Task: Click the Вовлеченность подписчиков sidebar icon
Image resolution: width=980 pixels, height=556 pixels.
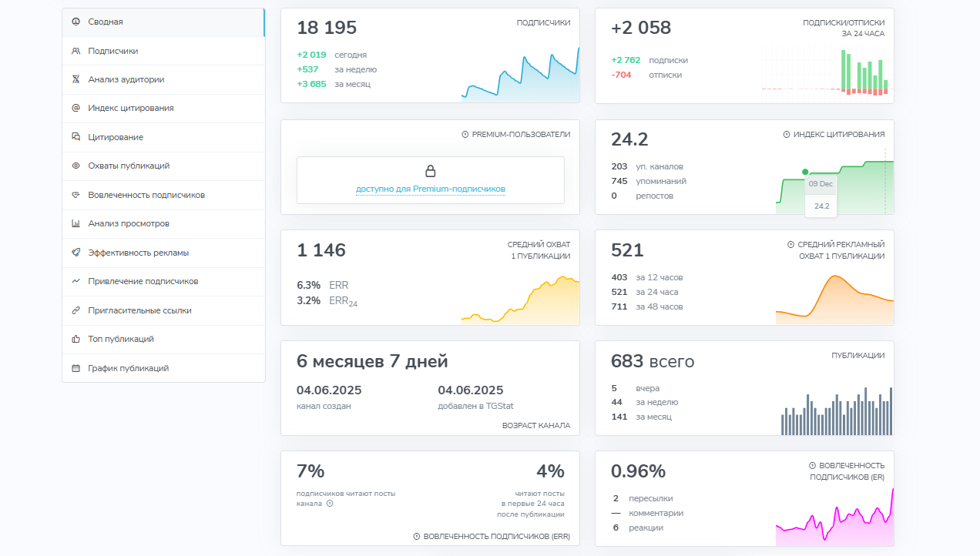Action: [x=76, y=195]
